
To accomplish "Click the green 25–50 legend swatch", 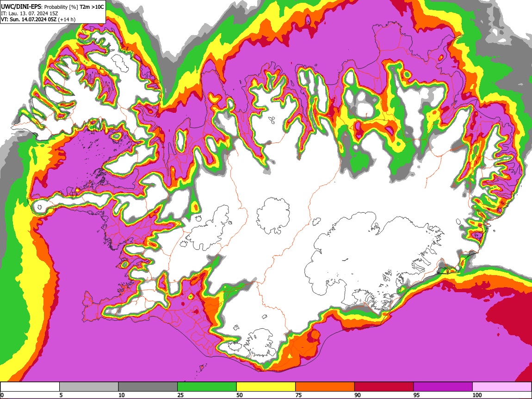I will (x=207, y=387).
